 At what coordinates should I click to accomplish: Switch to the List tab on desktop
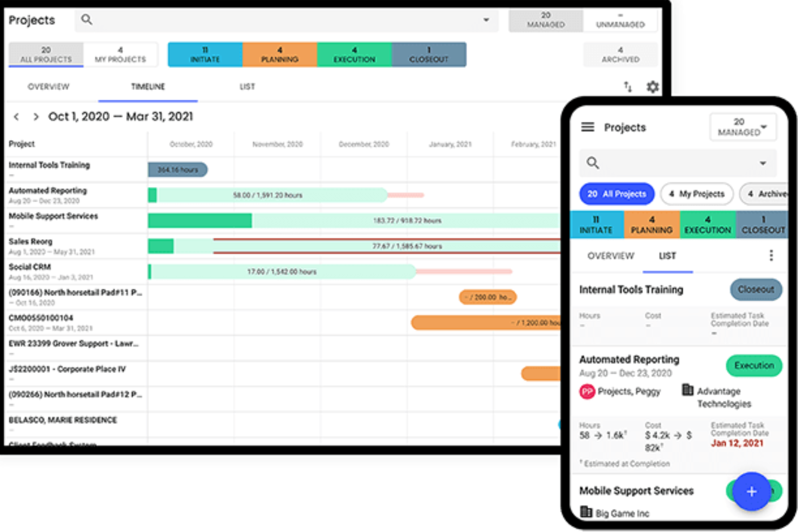coord(247,87)
